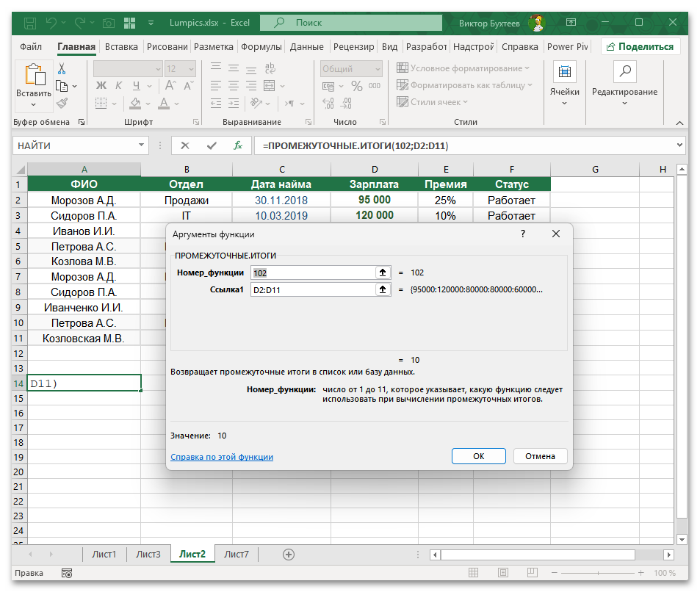Click the Insert Function (fx) icon
This screenshot has height=592, width=700.
coord(237,145)
